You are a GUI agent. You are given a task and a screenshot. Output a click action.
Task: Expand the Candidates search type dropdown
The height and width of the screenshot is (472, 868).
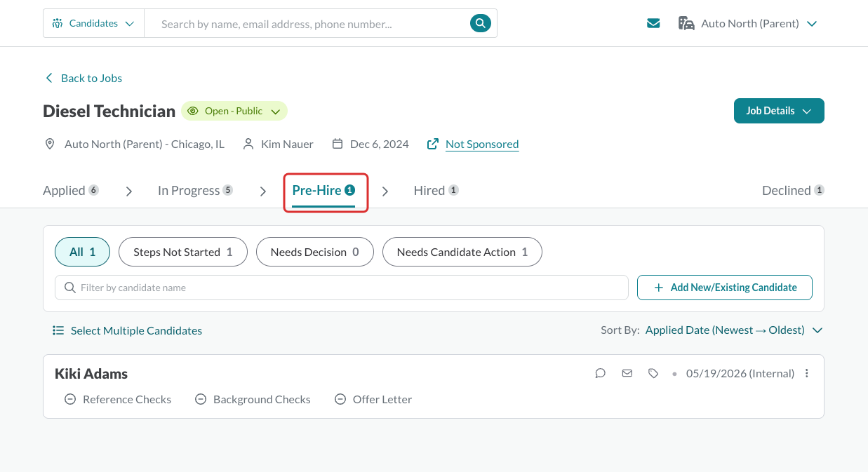[93, 23]
